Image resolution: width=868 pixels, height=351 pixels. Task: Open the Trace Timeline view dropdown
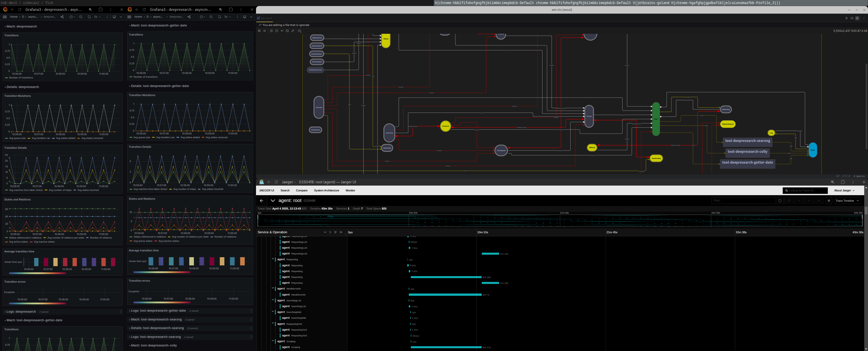tap(847, 200)
